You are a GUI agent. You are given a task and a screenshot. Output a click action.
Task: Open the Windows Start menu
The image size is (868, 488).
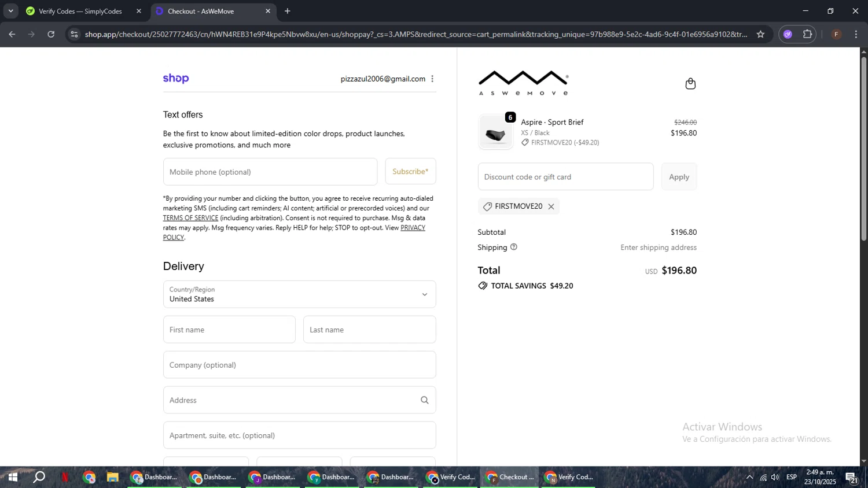12,478
